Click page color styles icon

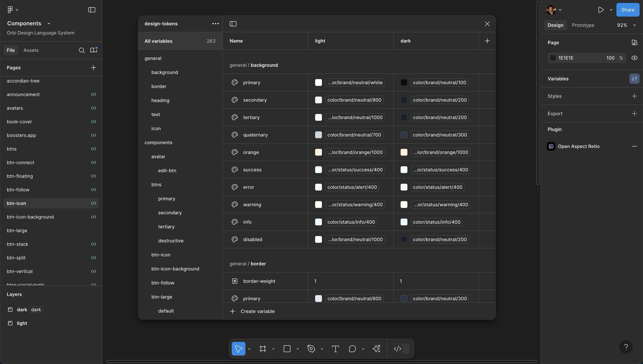click(x=634, y=43)
